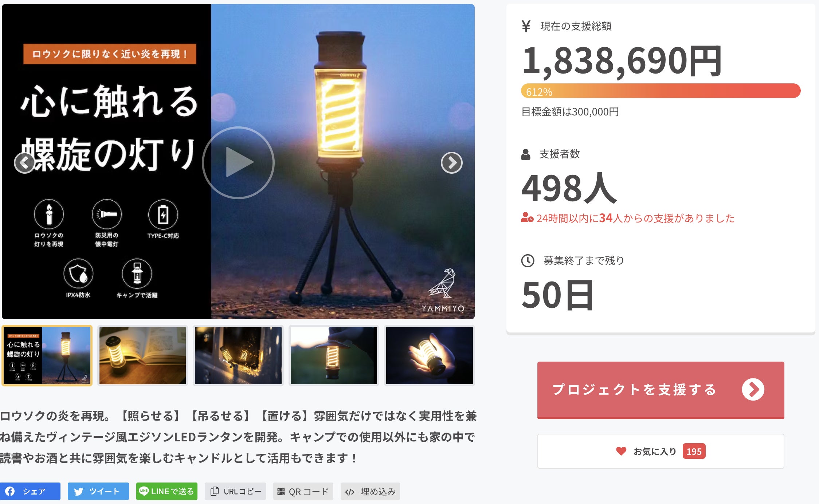Click the 24時間以内に34人 recent supporters notice
The image size is (819, 504).
(x=628, y=218)
